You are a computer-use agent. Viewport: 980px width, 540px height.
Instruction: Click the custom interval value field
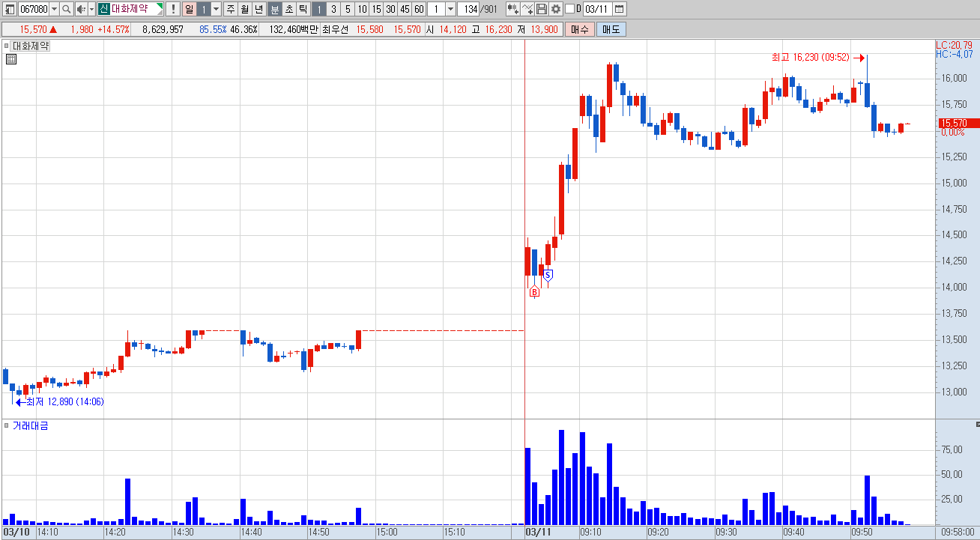pos(436,9)
